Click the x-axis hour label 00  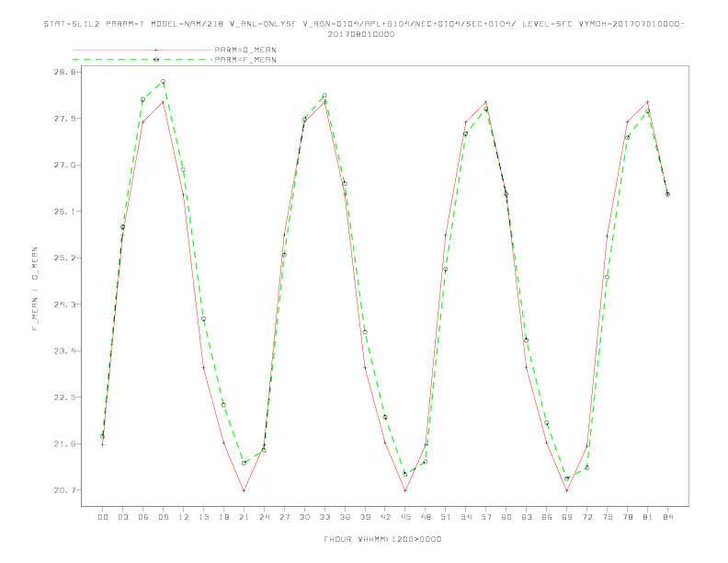tap(103, 517)
